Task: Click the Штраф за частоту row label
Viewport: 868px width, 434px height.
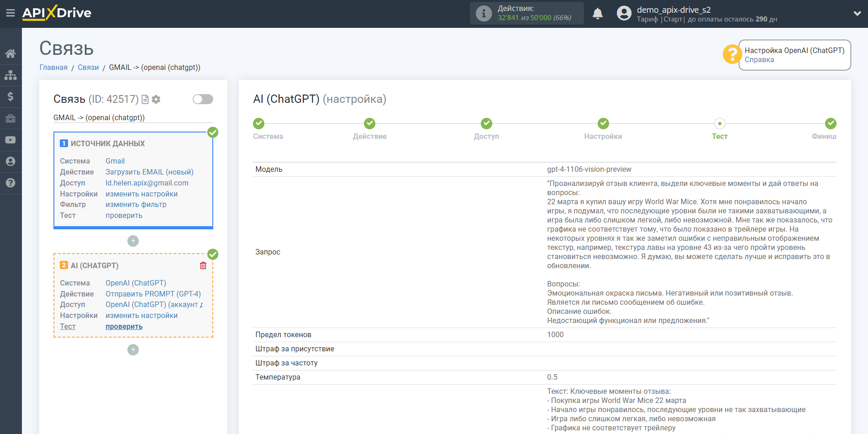Action: [x=286, y=363]
